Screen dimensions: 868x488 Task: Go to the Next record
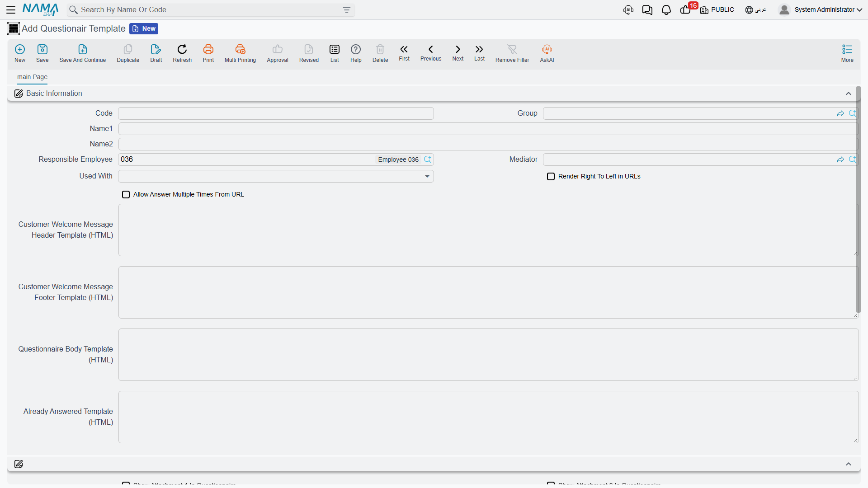pyautogui.click(x=458, y=53)
